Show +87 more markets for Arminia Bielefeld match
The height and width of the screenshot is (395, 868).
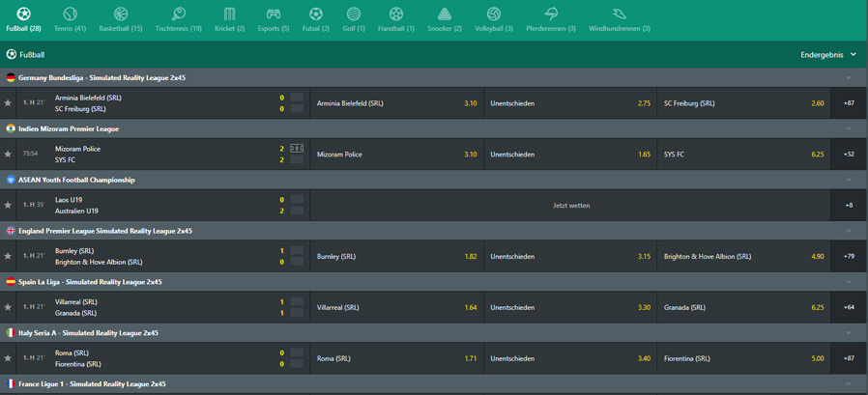pos(850,103)
